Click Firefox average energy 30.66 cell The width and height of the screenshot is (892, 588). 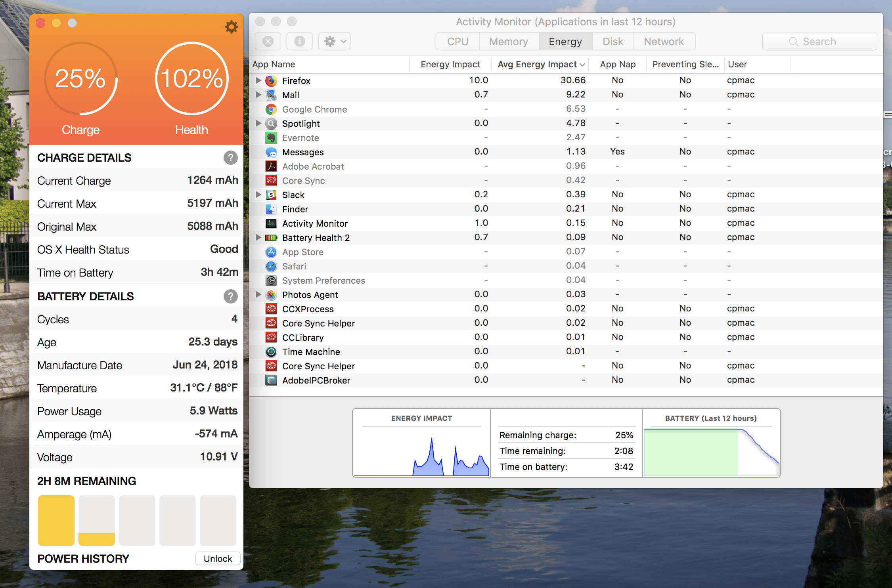573,80
